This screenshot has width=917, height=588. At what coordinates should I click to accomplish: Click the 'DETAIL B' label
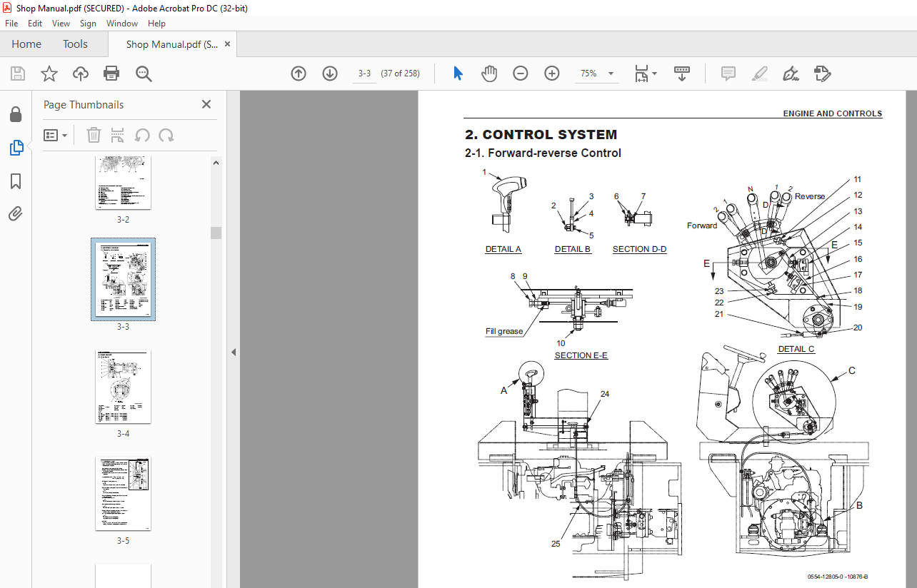coord(573,250)
